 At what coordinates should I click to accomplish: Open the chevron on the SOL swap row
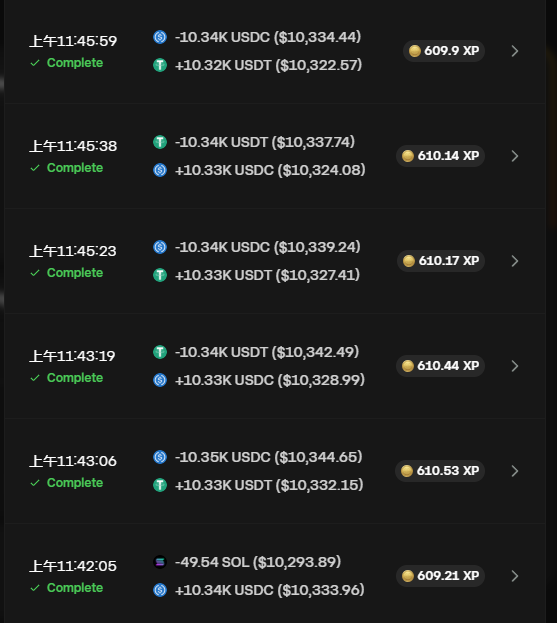click(x=514, y=576)
